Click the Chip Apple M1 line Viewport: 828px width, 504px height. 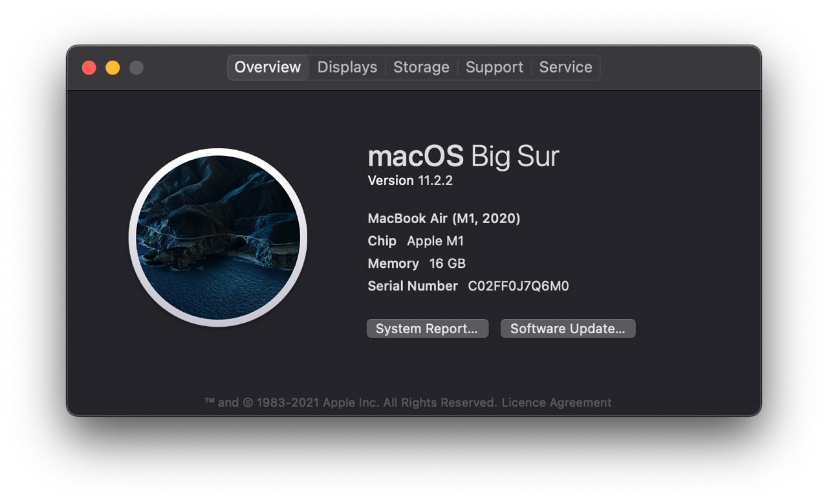coord(416,241)
